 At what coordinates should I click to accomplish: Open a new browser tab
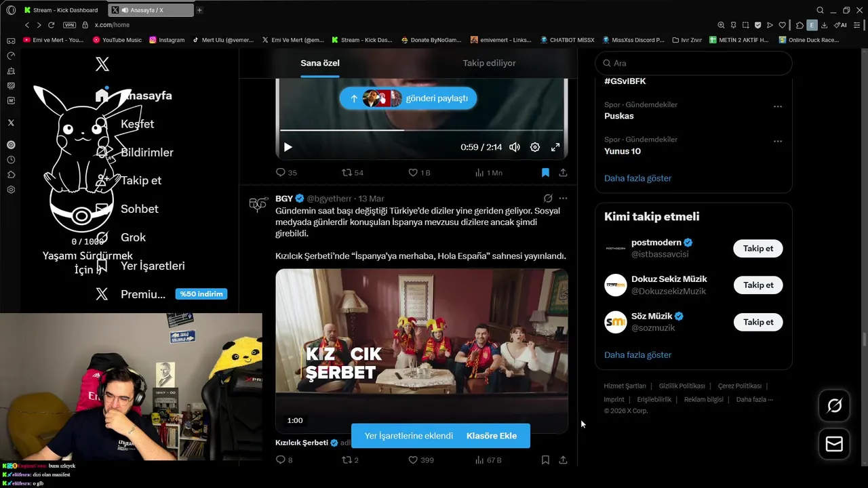tap(199, 10)
